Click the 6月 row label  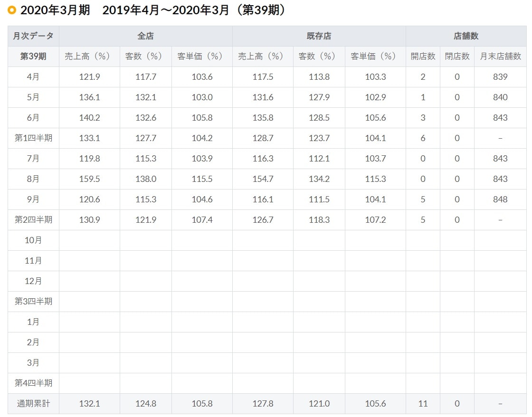33,118
